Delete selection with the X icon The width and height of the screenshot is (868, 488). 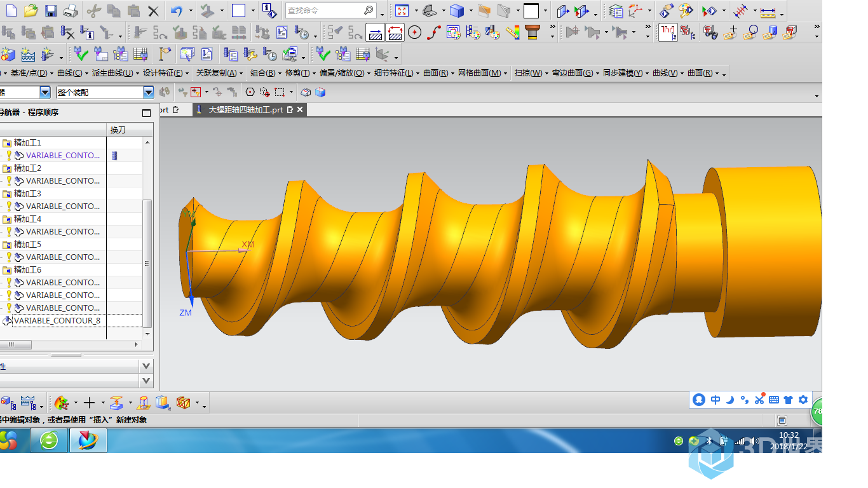[153, 11]
